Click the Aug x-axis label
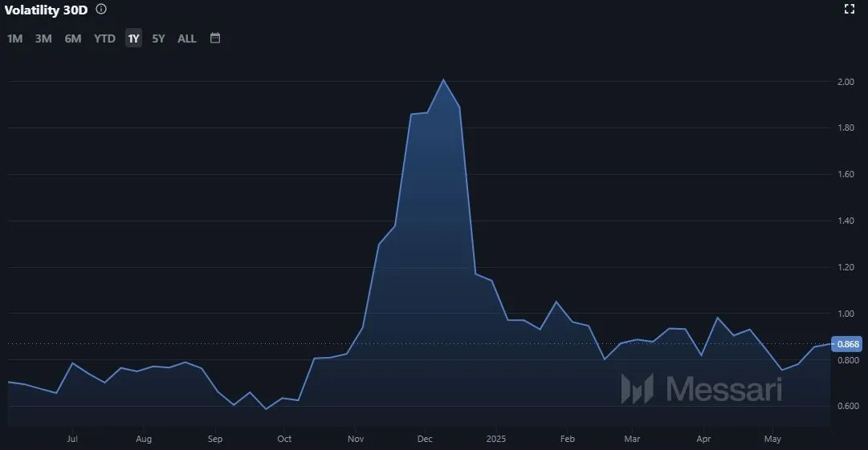This screenshot has width=868, height=450. tap(144, 439)
